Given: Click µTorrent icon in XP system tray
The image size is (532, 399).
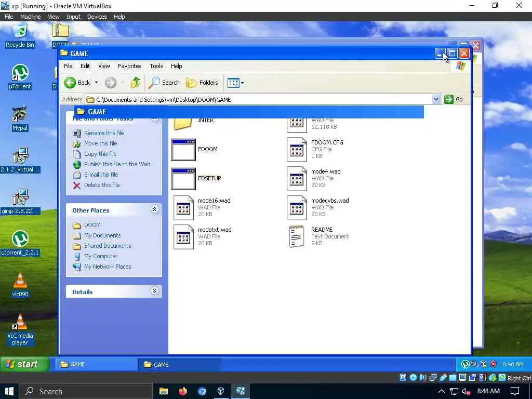Looking at the screenshot, I should coord(465,364).
